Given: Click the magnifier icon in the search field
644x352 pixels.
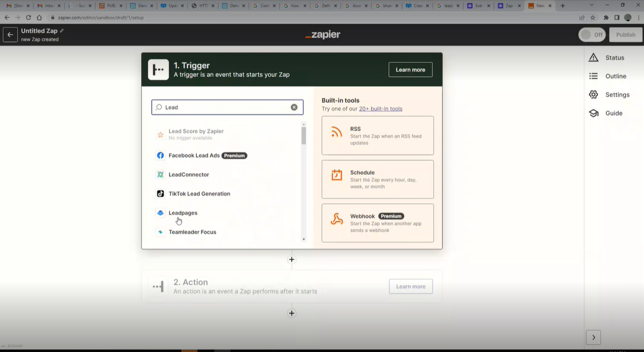Looking at the screenshot, I should (x=159, y=107).
